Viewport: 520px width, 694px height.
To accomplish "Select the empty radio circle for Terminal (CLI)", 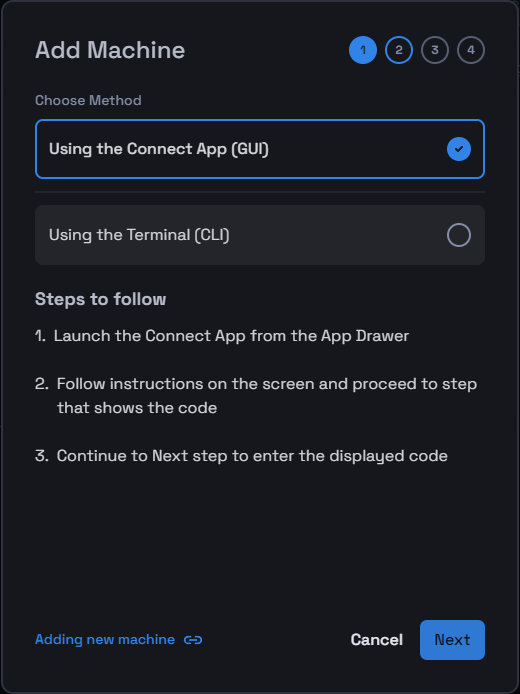I will click(x=458, y=235).
